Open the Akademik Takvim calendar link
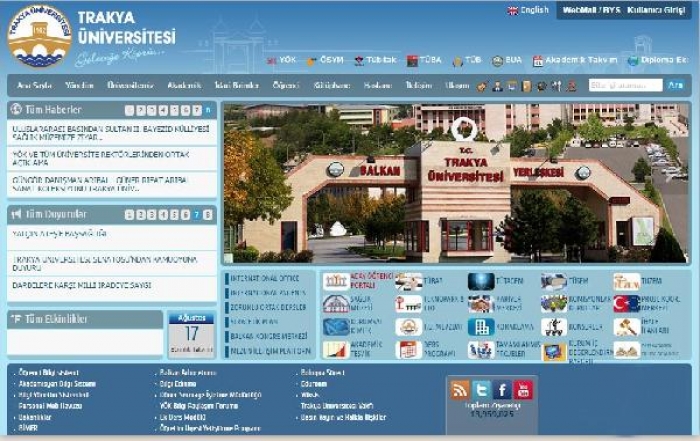Image resolution: width=700 pixels, height=441 pixels. [575, 60]
